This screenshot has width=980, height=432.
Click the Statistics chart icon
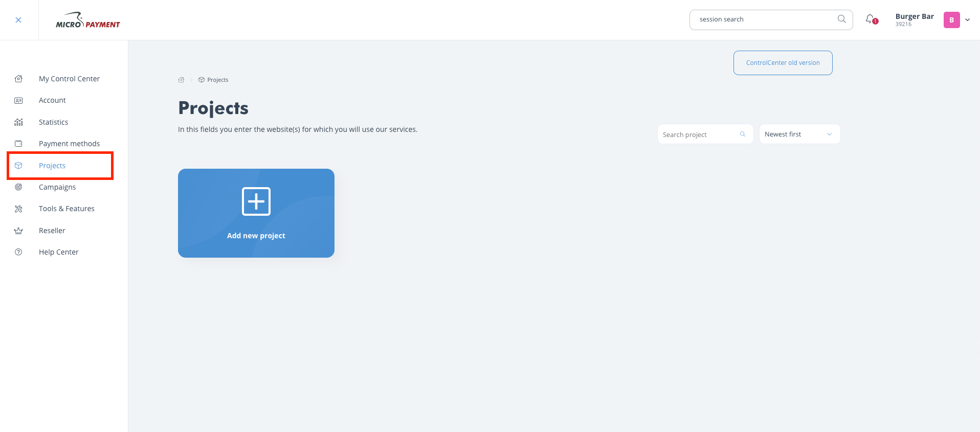[x=18, y=122]
